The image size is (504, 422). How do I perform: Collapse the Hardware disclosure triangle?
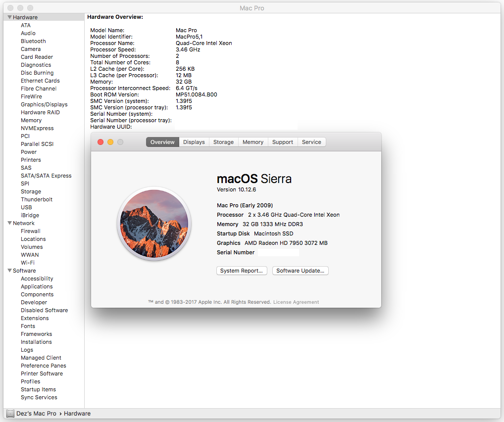(9, 17)
